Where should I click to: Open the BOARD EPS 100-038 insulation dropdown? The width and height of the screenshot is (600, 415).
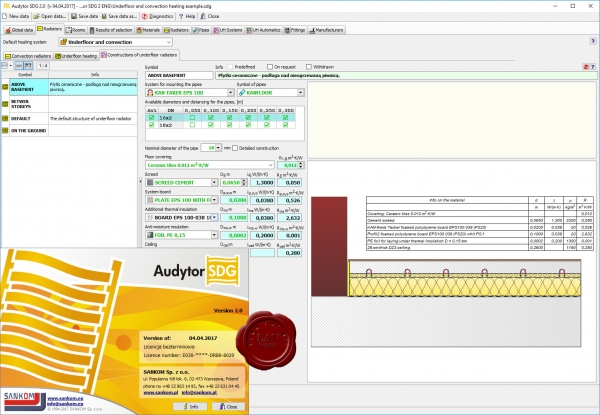click(x=214, y=218)
